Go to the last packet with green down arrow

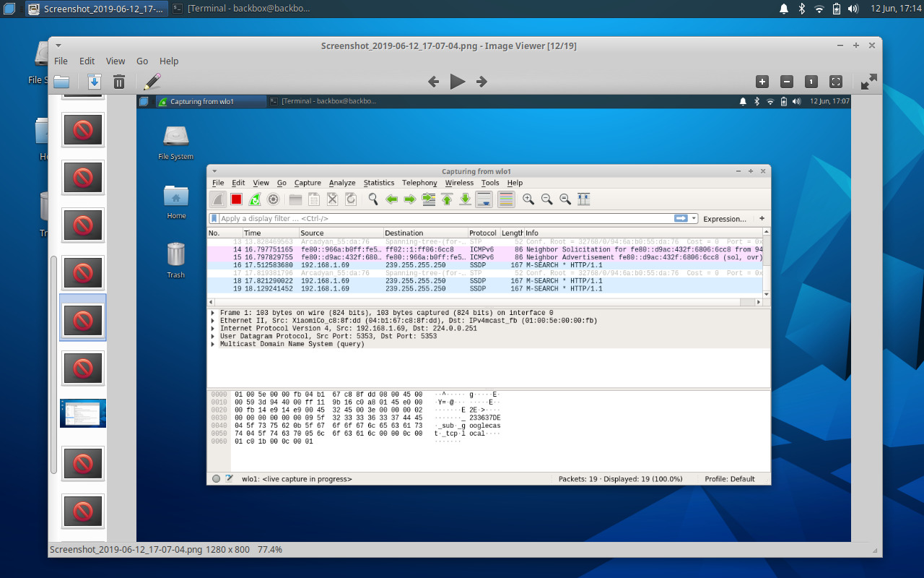tap(464, 199)
